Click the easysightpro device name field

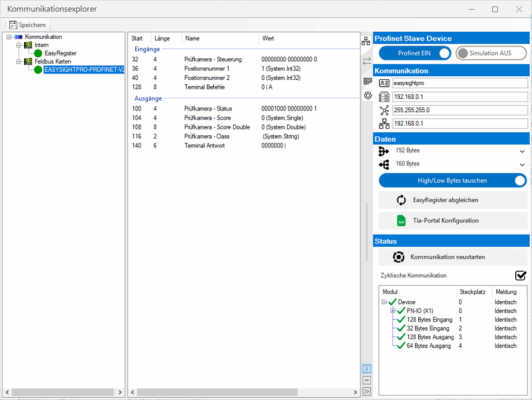pyautogui.click(x=460, y=83)
